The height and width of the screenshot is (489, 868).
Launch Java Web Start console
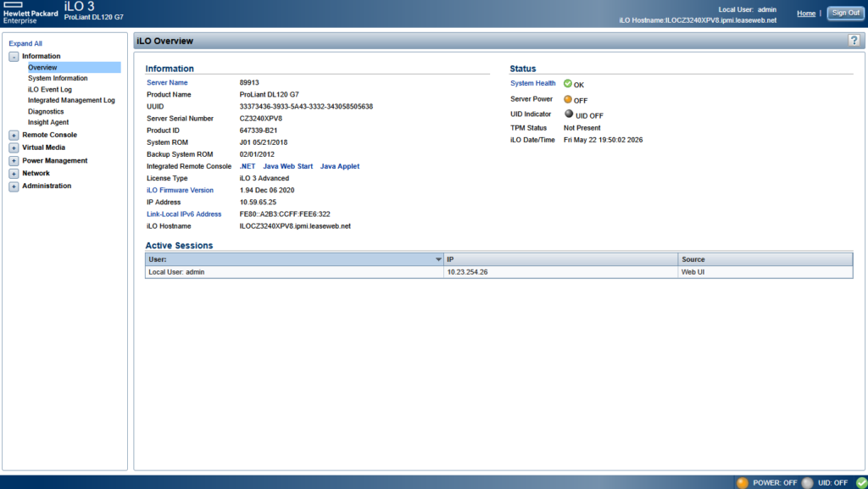click(288, 166)
